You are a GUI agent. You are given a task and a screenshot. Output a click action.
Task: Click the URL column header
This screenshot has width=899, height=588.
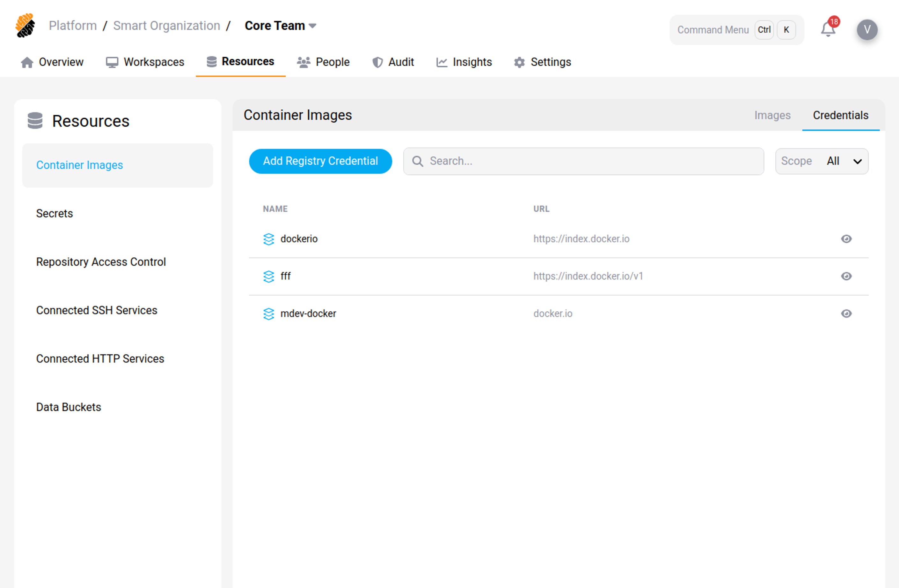[x=541, y=209]
